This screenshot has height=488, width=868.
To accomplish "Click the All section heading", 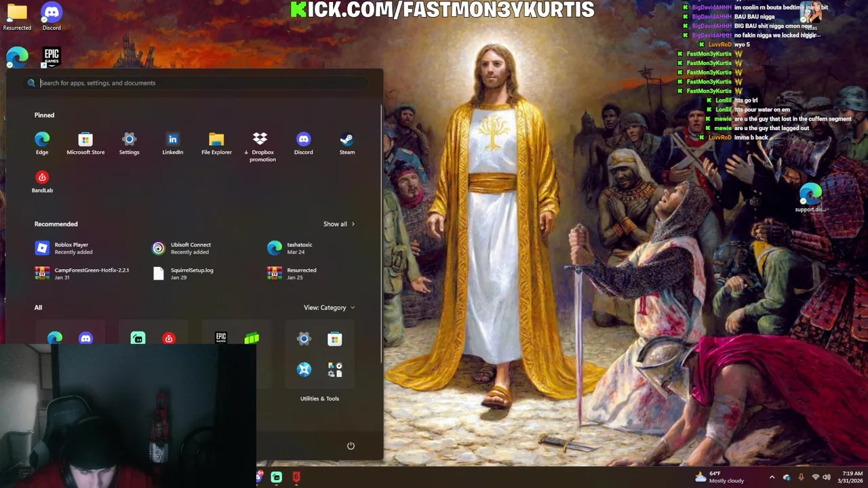I will pos(38,308).
